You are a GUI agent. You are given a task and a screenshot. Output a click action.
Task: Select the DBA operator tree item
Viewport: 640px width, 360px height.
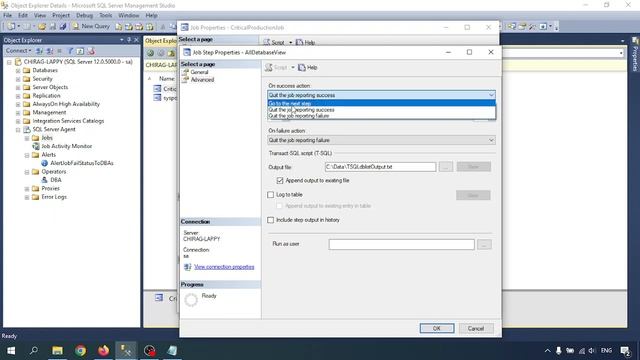point(56,180)
